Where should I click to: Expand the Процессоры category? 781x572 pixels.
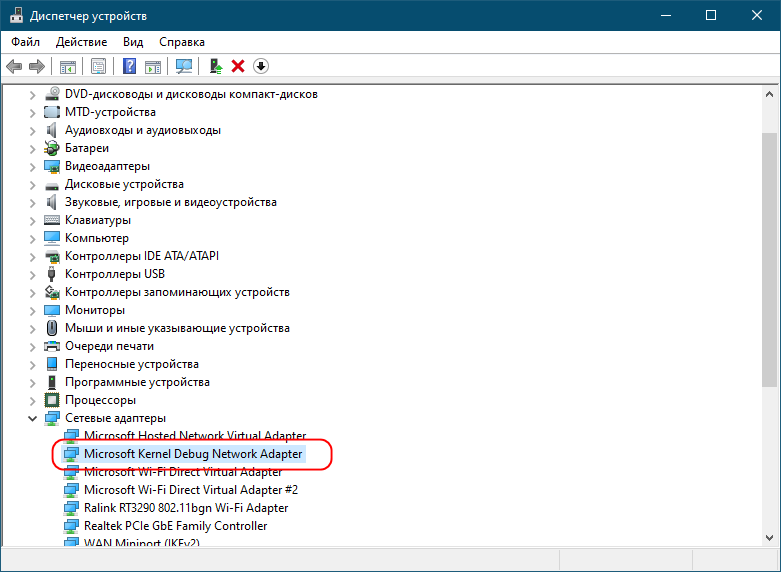coord(32,400)
